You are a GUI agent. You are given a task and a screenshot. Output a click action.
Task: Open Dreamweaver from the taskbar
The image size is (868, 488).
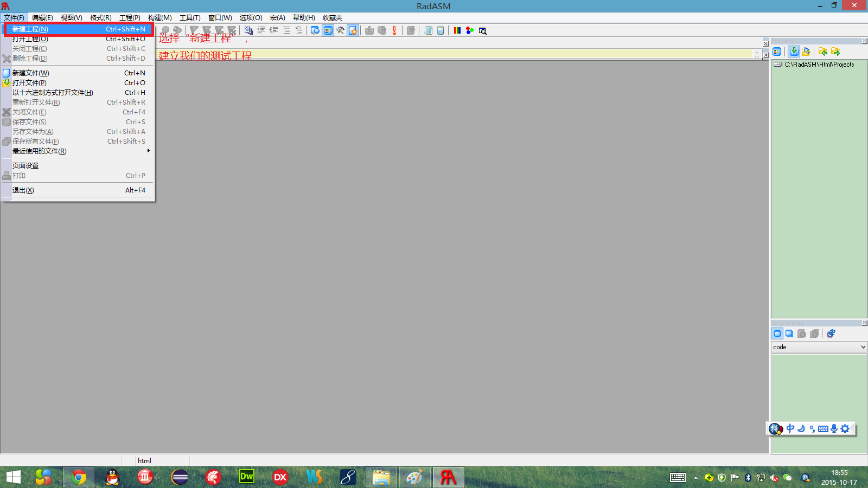(x=247, y=477)
